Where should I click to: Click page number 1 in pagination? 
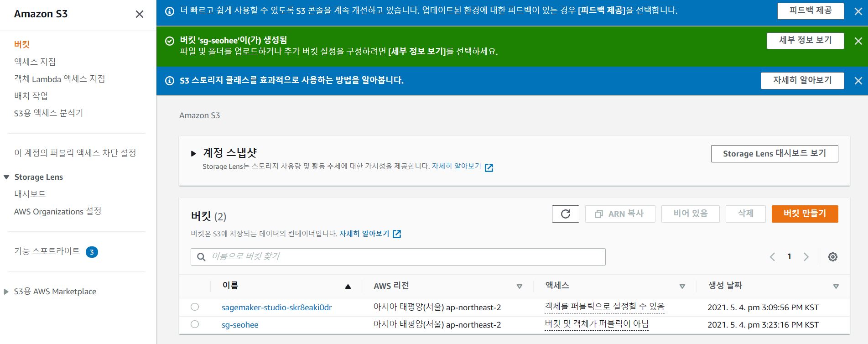789,256
